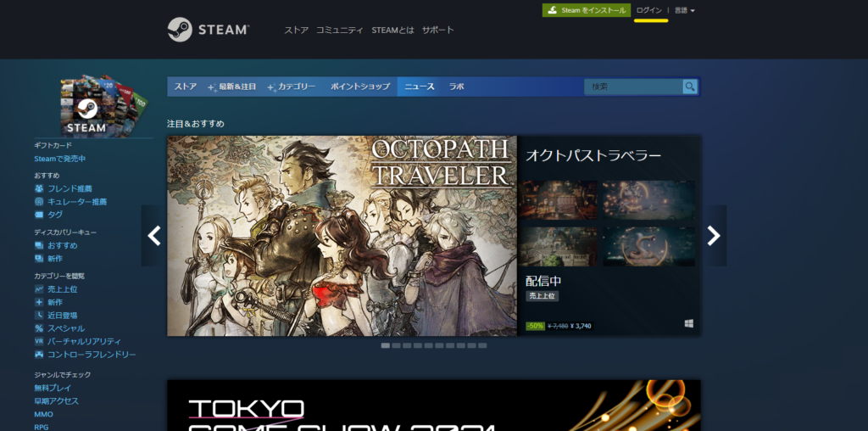Expand the カテゴリー nav dropdown
The image size is (868, 431).
292,87
